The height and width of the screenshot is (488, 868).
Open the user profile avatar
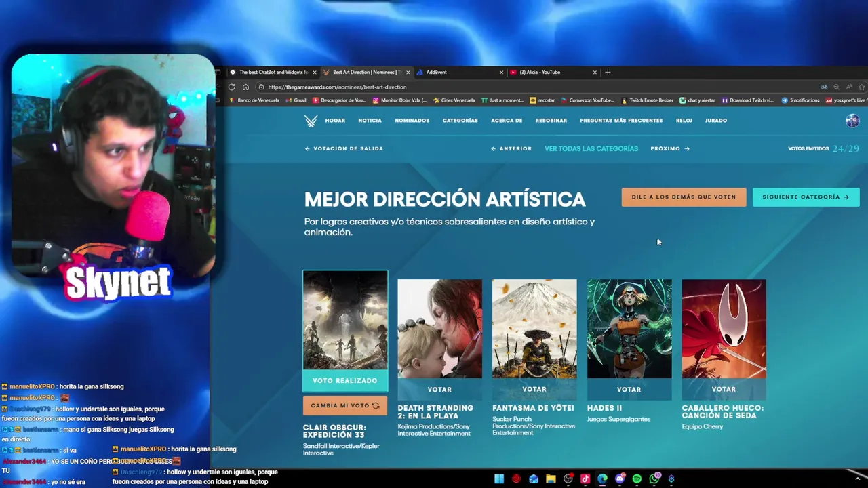point(852,121)
